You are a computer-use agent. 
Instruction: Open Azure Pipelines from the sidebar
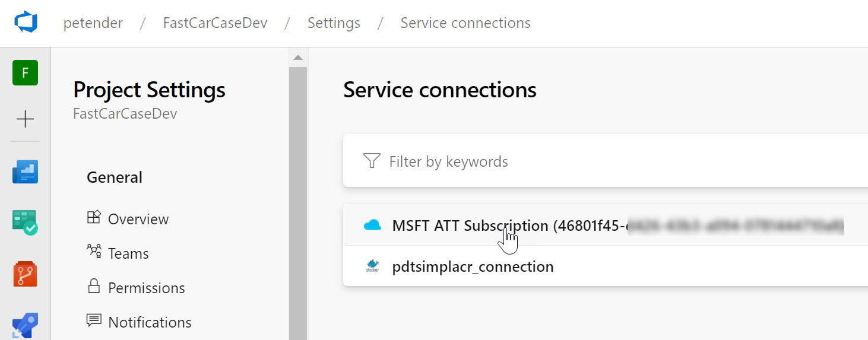[26, 325]
